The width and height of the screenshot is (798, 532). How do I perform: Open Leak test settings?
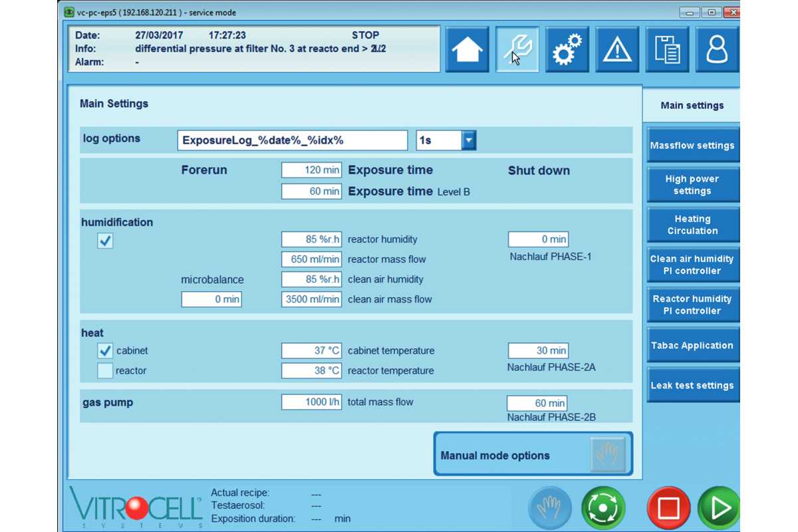[692, 386]
